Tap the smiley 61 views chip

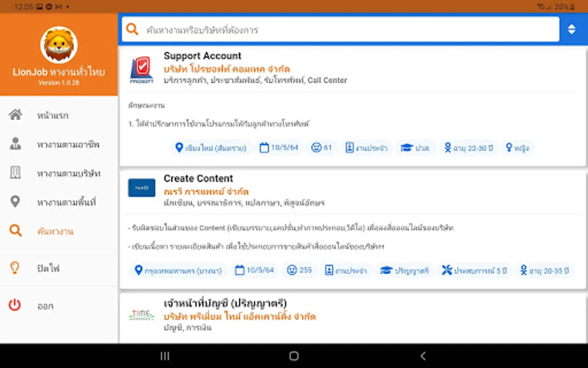[x=322, y=148]
